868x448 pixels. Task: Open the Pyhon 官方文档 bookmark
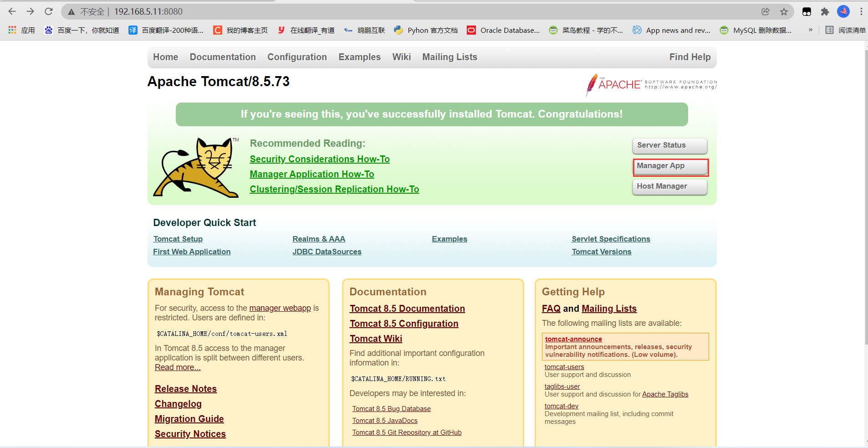click(426, 30)
